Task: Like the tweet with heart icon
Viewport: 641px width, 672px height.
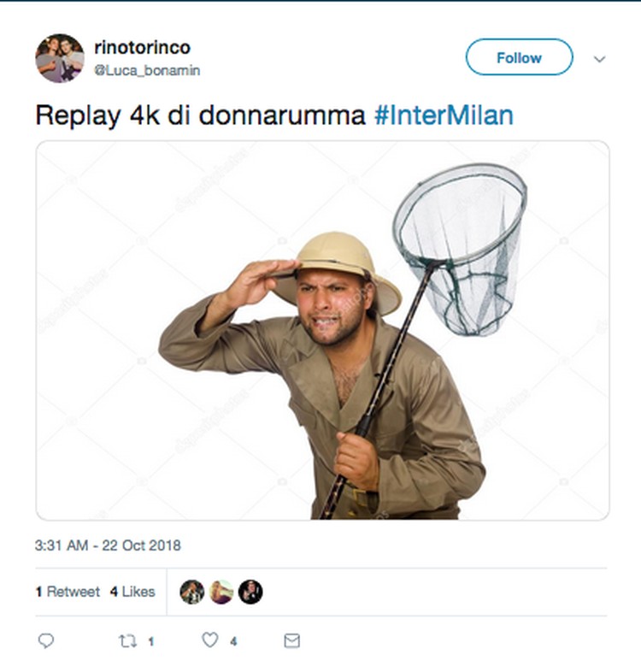Action: (x=210, y=640)
